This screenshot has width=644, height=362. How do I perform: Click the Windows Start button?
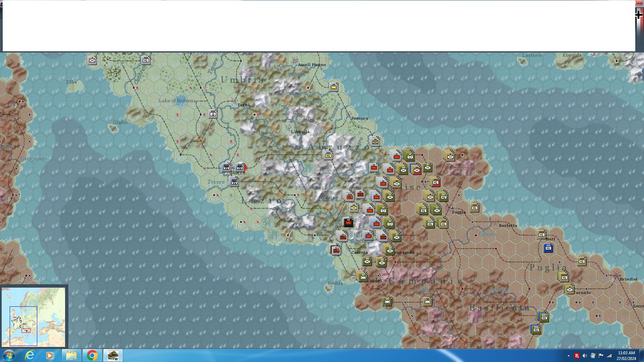click(x=9, y=355)
